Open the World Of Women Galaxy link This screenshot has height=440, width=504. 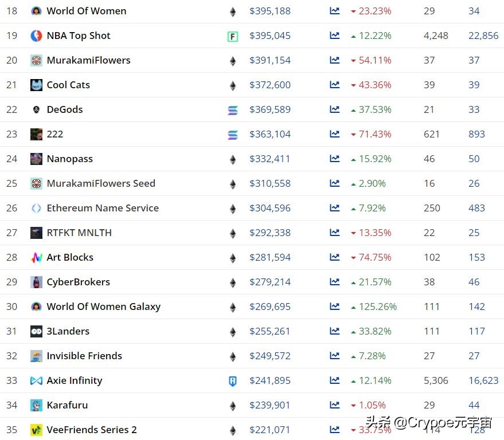pyautogui.click(x=104, y=307)
